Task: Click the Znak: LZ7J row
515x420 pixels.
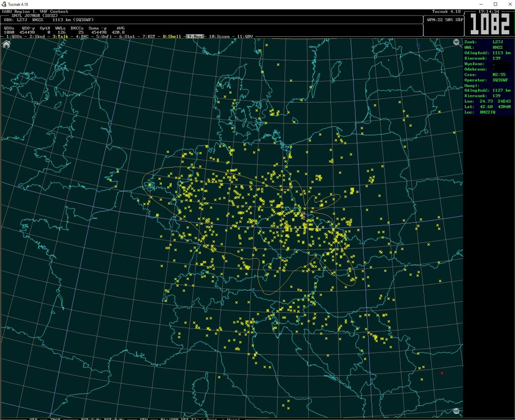Action: click(483, 42)
